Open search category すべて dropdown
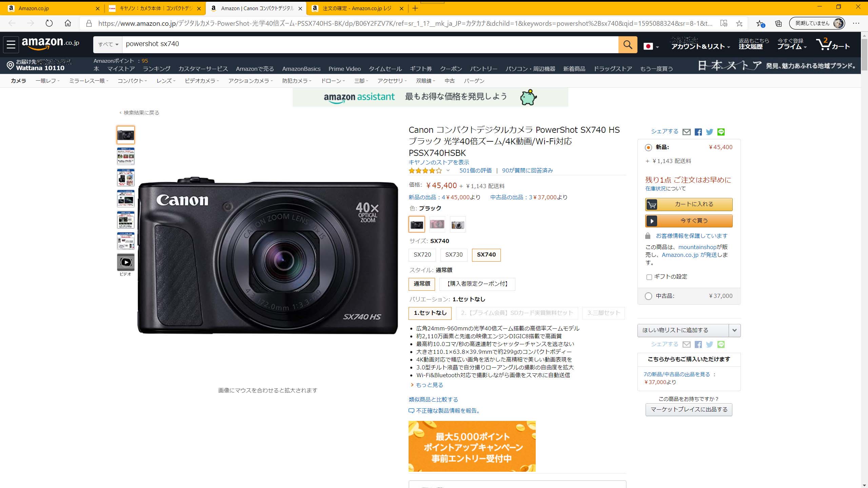Screen dimensions: 868x488 click(x=108, y=44)
